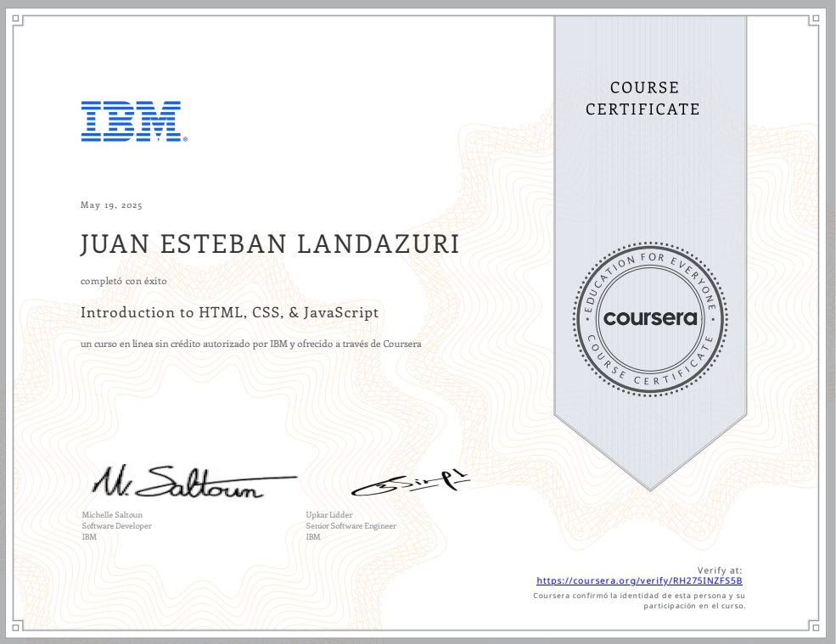The image size is (836, 644).
Task: Select the name 'JUAN ESTEBAN LANDAZURI'
Action: coord(270,244)
